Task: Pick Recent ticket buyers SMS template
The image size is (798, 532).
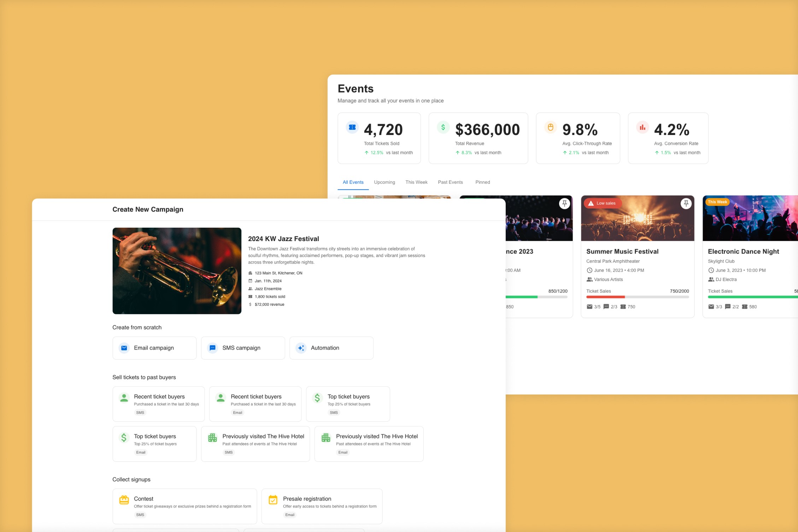Action: click(x=158, y=404)
